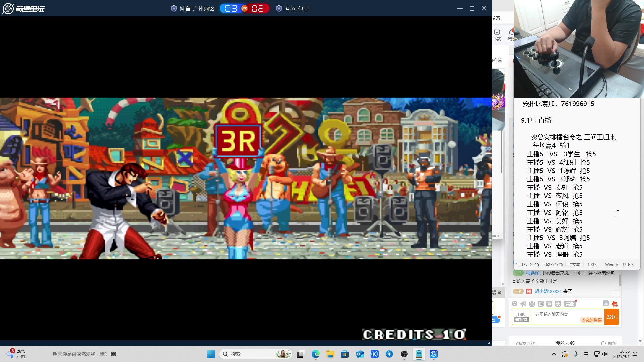Click 行 18, 列 15 cursor position status
This screenshot has width=644, height=362.
[527, 264]
